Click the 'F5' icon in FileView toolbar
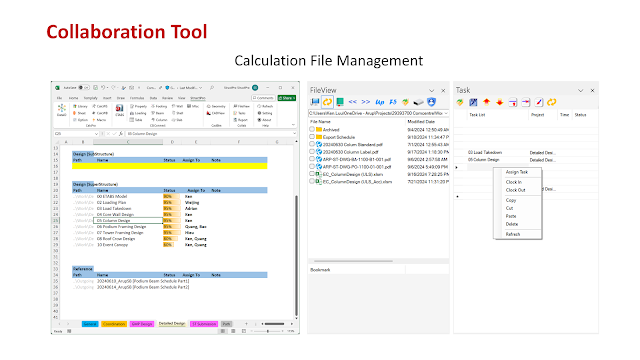640x360 pixels. 393,102
